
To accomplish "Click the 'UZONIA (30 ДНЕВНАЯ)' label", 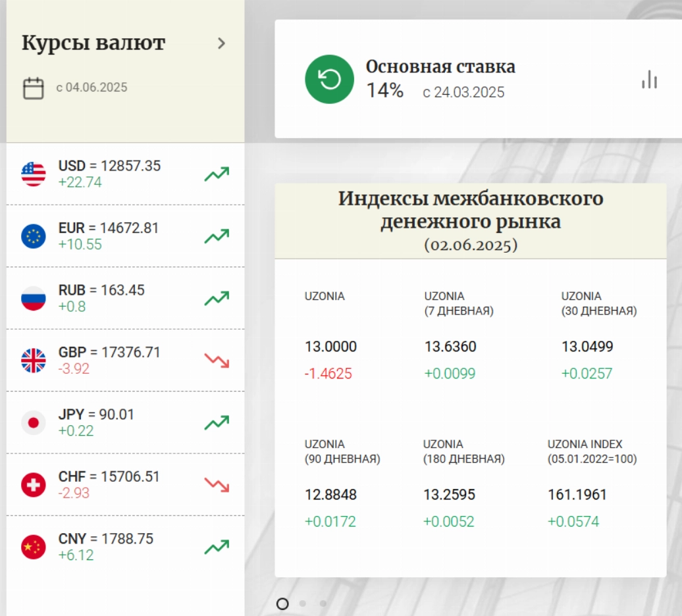I will (x=599, y=303).
